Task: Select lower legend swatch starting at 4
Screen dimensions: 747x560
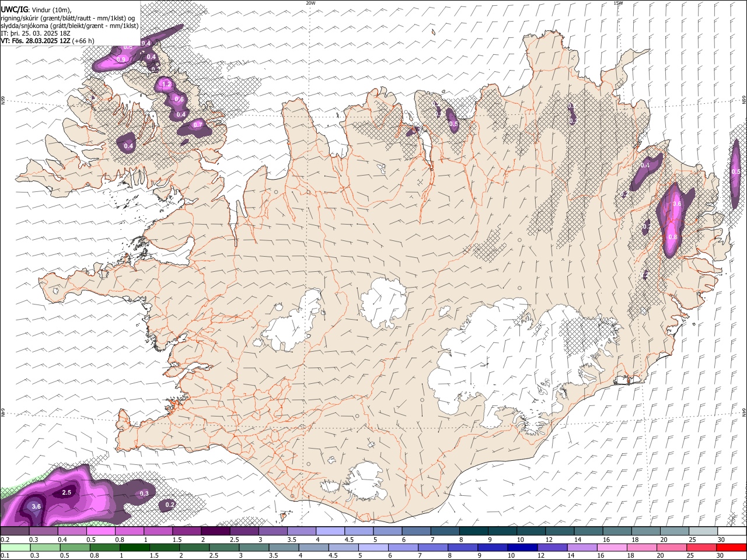Action: pos(314,547)
